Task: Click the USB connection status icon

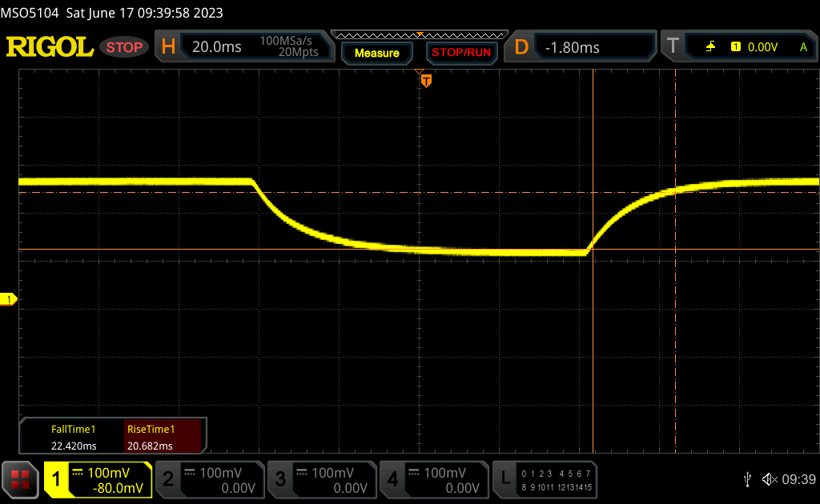Action: (747, 479)
